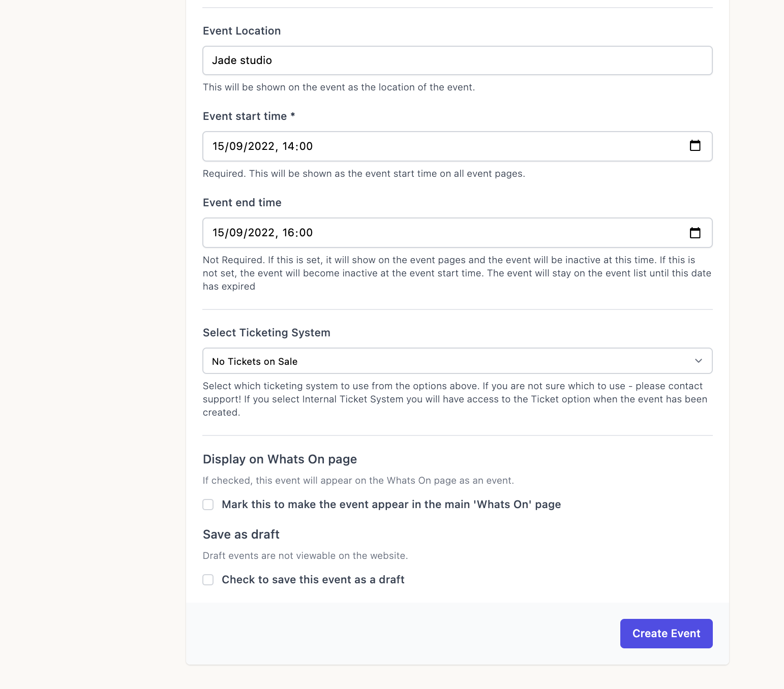Click "This will be shown on the event" help text
This screenshot has height=689, width=784.
339,87
